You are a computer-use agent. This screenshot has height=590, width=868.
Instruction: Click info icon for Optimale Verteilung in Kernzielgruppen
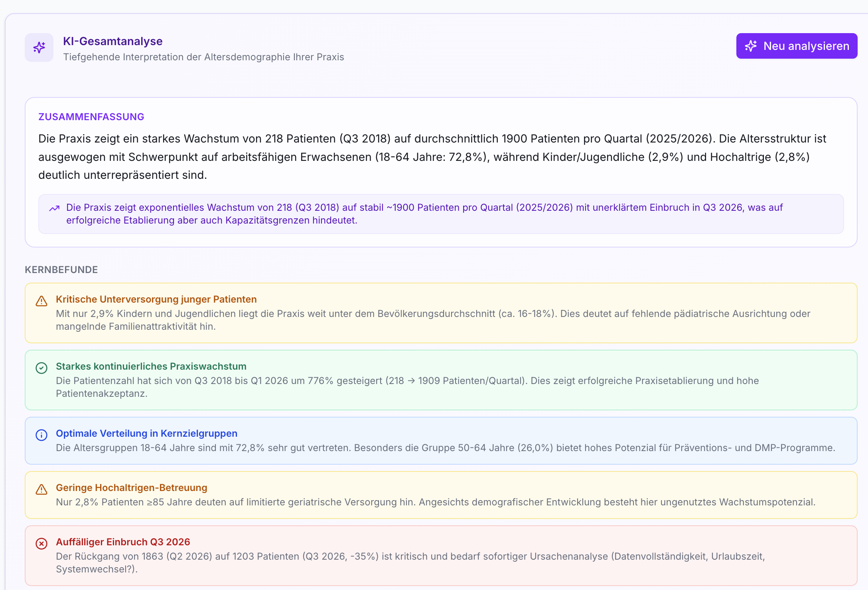pos(41,435)
